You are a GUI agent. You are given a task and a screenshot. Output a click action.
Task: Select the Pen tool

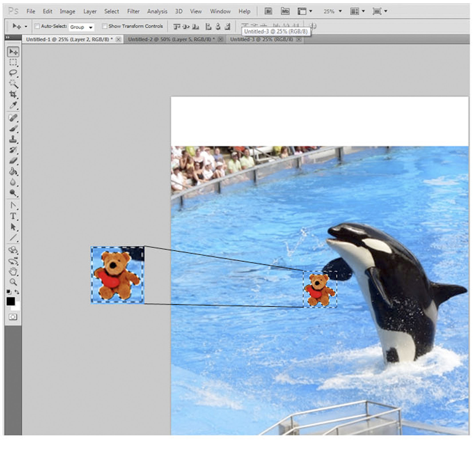[x=13, y=205]
